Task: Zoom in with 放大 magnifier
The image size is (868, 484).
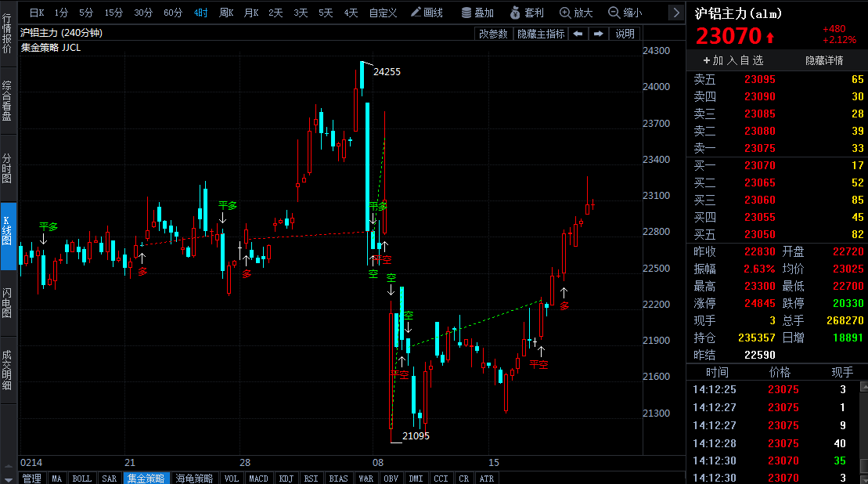Action: pyautogui.click(x=576, y=13)
